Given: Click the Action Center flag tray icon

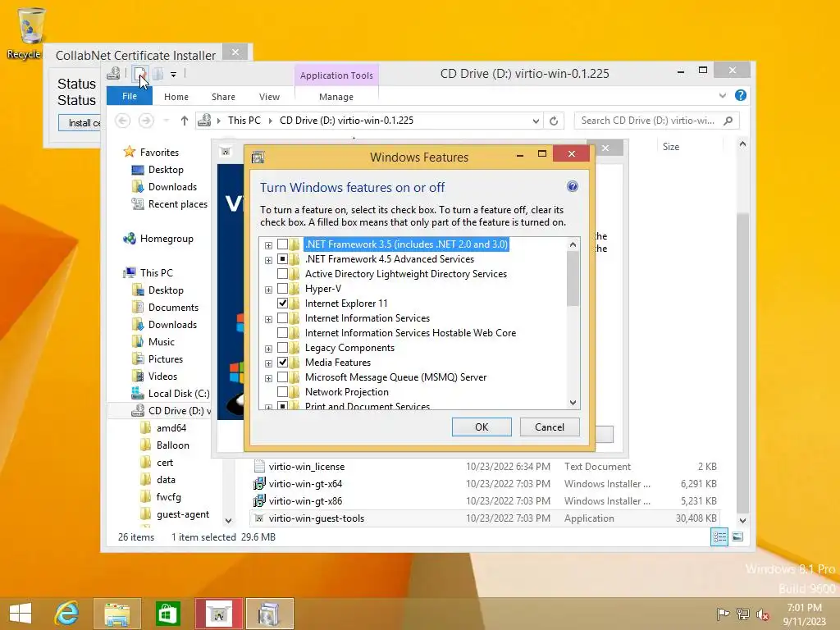Looking at the screenshot, I should (723, 614).
